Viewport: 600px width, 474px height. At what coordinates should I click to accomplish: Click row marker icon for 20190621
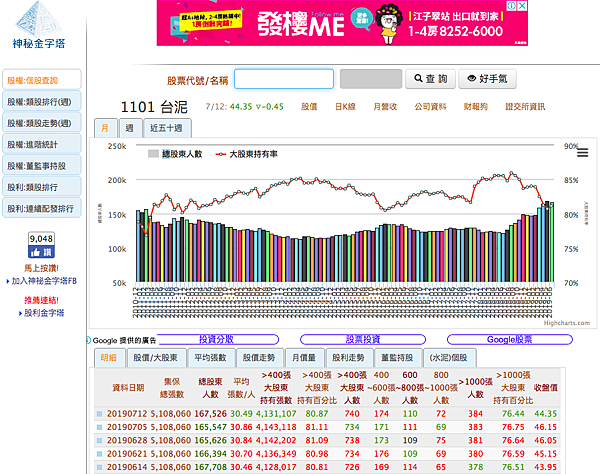(99, 454)
